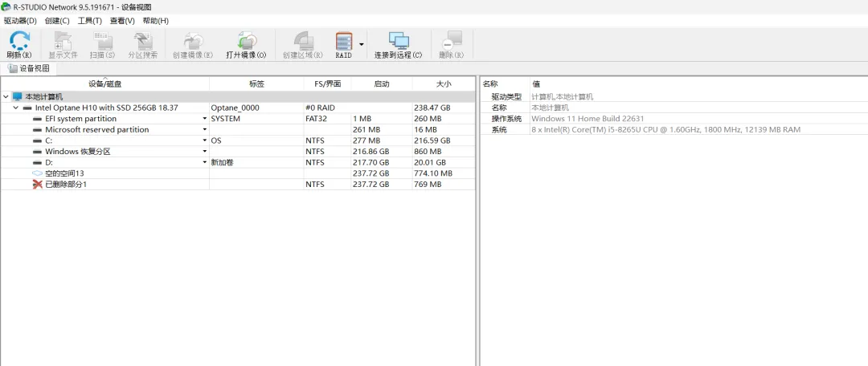Select the Intel Optane H10 with SSD row
Screen dimensions: 868x366
(x=238, y=108)
